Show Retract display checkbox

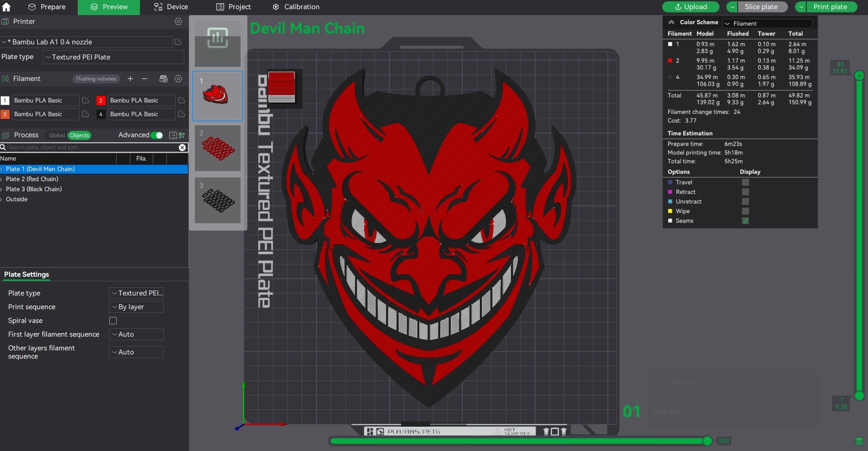[x=745, y=192]
